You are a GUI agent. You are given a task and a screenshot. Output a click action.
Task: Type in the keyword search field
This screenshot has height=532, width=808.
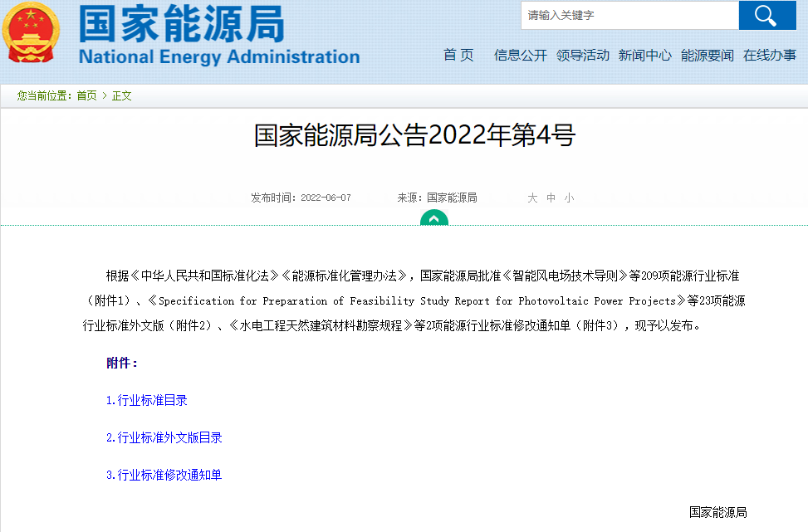pos(629,15)
